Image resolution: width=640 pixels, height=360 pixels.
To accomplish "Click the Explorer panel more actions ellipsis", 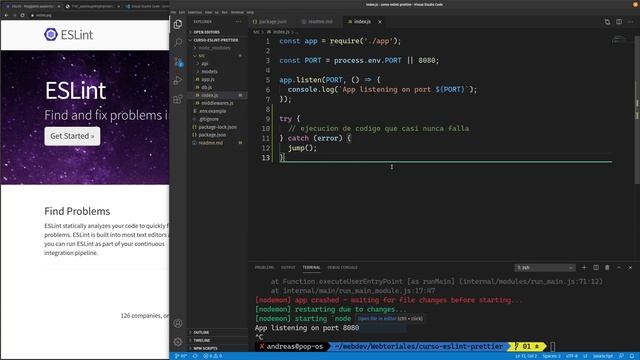I will click(x=238, y=22).
